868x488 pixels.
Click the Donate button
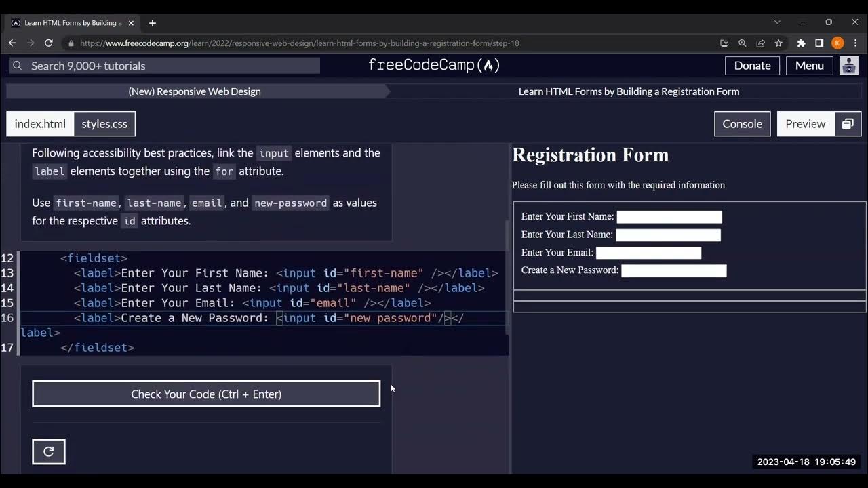point(752,66)
